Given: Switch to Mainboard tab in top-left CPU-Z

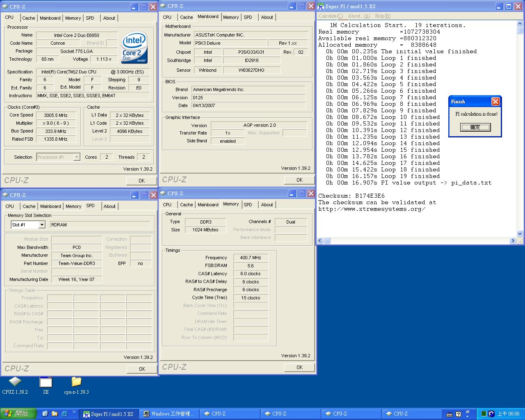Looking at the screenshot, I should point(50,18).
